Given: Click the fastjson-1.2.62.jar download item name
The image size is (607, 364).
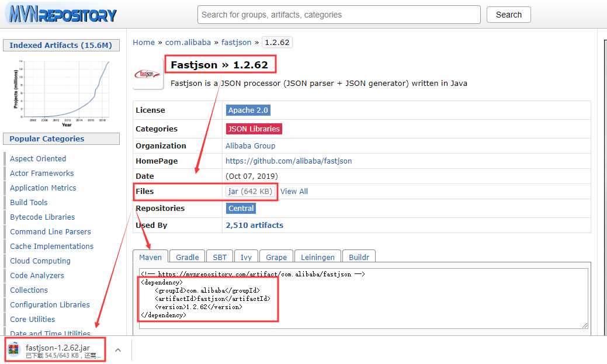Looking at the screenshot, I should click(58, 348).
